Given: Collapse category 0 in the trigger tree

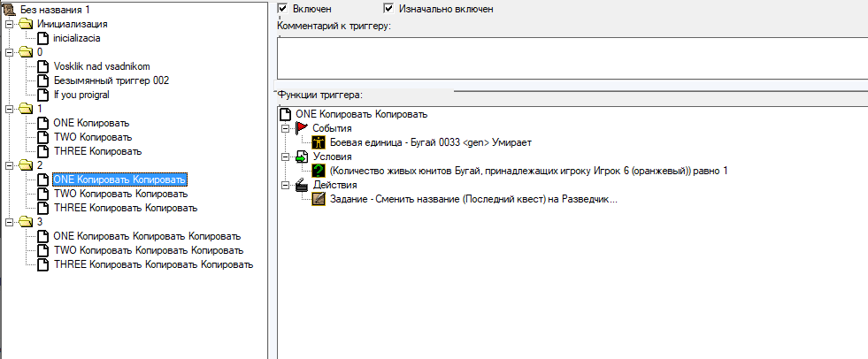Looking at the screenshot, I should (8, 52).
